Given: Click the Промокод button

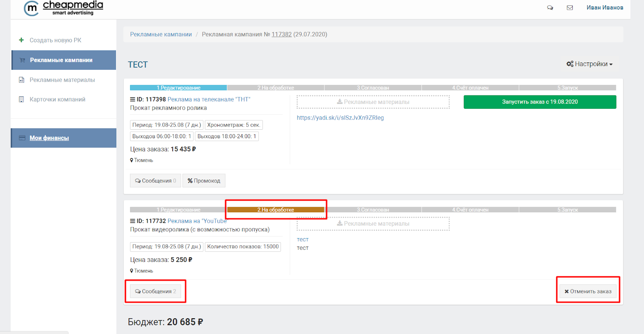Looking at the screenshot, I should (x=204, y=180).
